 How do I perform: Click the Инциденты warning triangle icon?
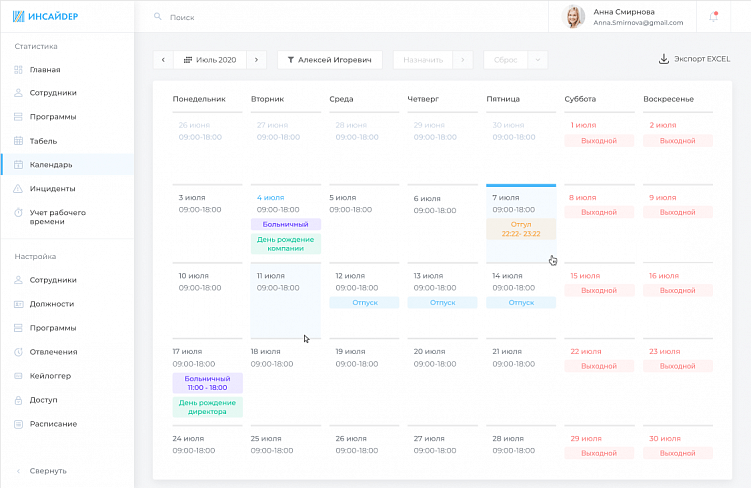pyautogui.click(x=19, y=188)
